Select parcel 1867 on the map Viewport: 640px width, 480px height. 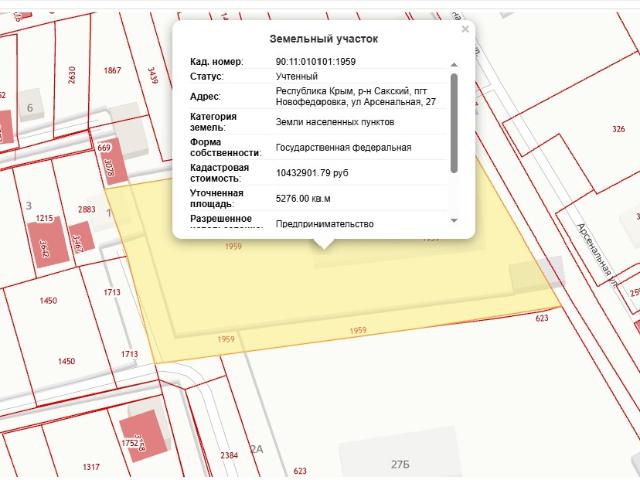pos(112,70)
